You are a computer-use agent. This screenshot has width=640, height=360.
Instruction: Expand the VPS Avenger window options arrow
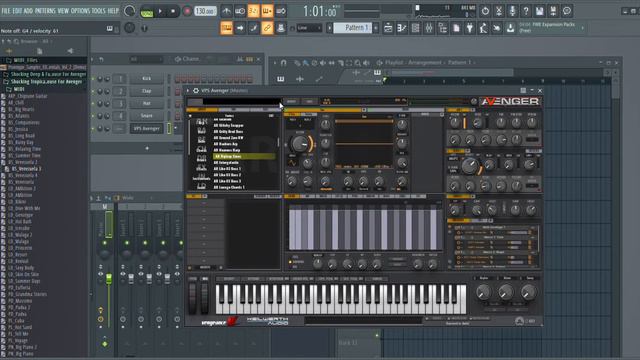pos(188,91)
